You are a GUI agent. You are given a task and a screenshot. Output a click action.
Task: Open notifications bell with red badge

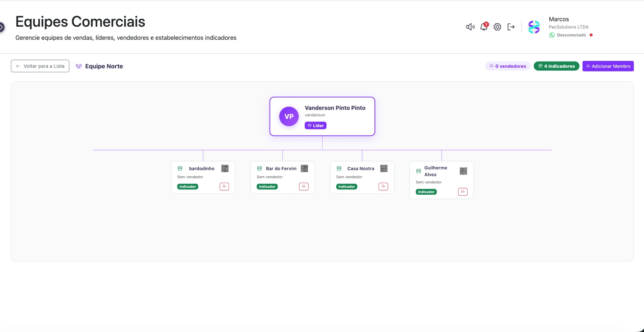484,26
